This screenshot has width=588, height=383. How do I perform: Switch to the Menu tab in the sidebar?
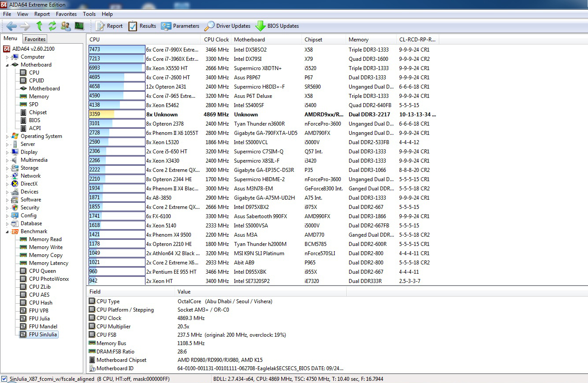pos(11,39)
